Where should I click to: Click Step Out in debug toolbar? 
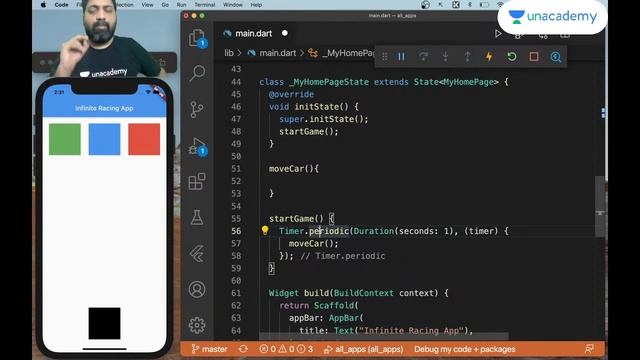click(467, 57)
